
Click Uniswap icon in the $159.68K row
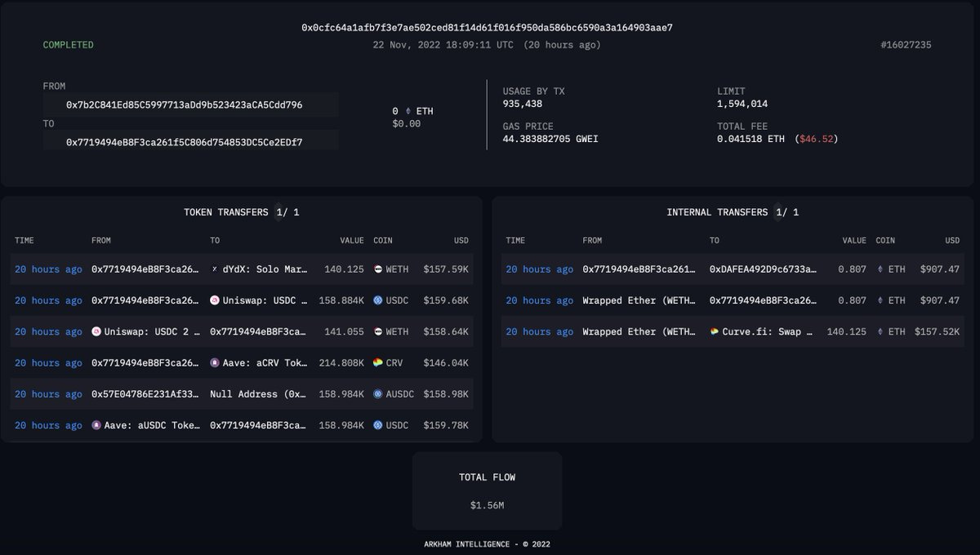click(215, 300)
